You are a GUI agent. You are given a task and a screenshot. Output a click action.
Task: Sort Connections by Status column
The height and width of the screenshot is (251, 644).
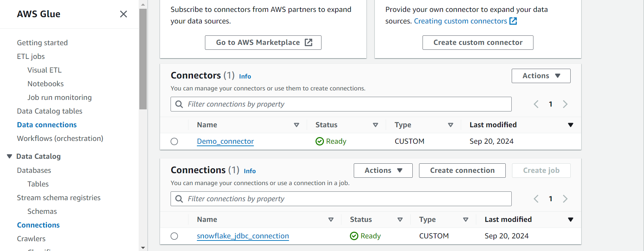[400, 219]
